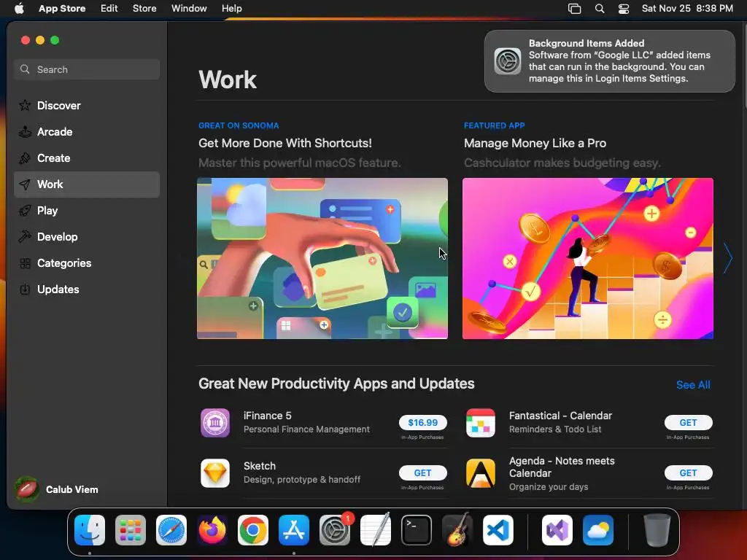Click GET for Fantastical - Calendar
This screenshot has width=747, height=560.
(689, 422)
